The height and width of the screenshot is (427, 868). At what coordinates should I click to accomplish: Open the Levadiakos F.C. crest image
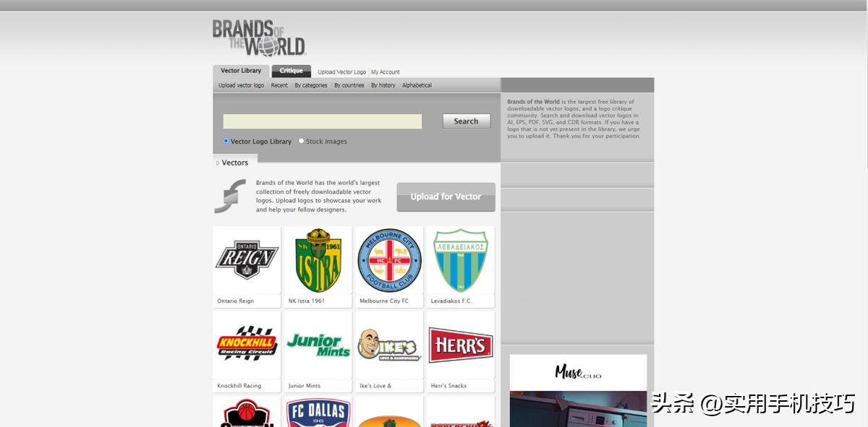point(461,260)
